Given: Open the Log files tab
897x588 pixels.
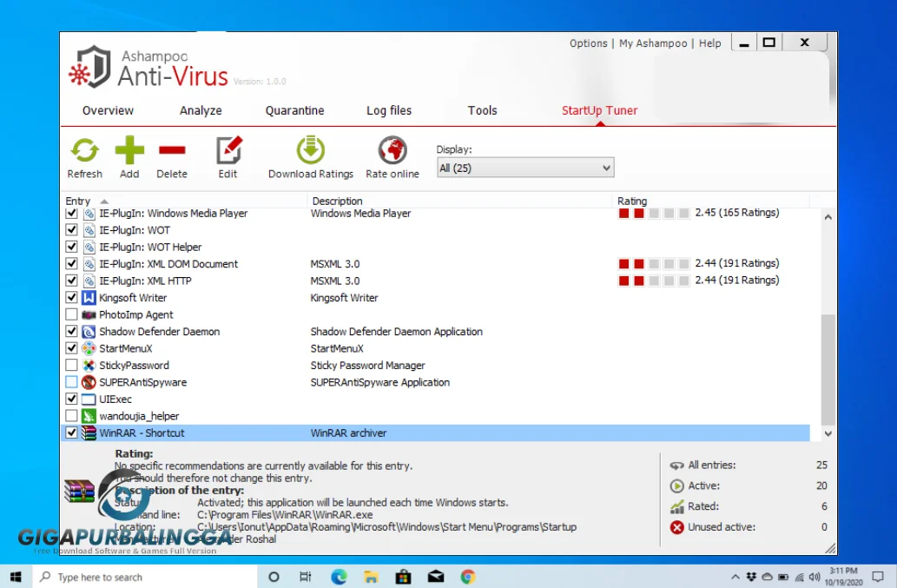Looking at the screenshot, I should click(388, 110).
